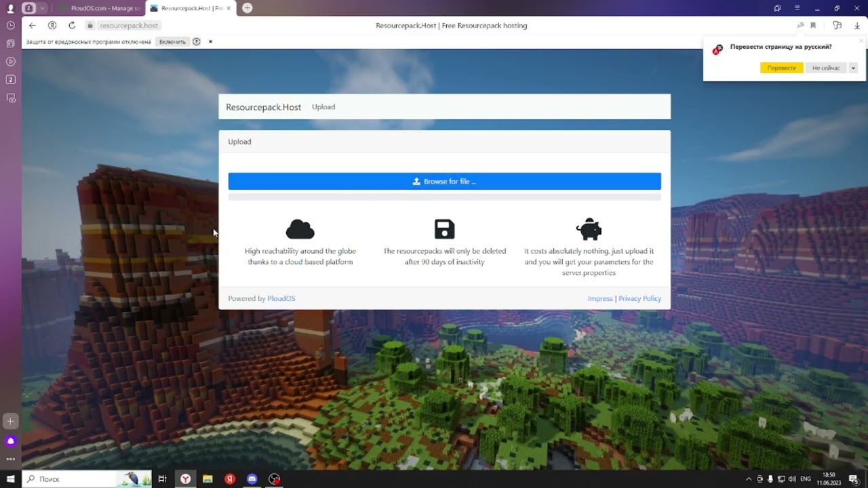Click the upload progress bar

point(444,197)
